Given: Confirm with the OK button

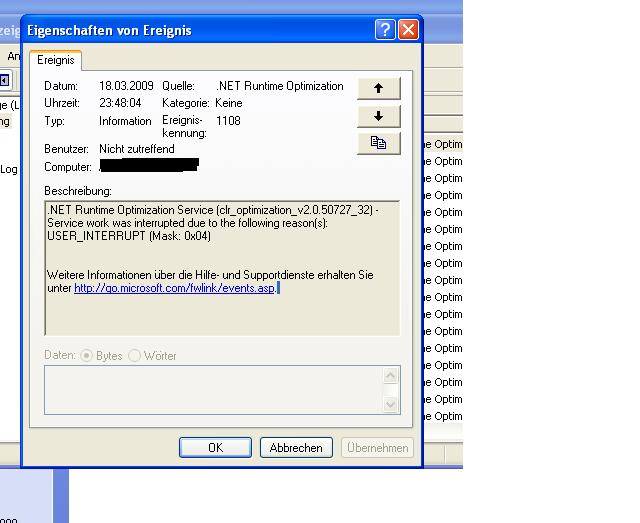Looking at the screenshot, I should click(x=216, y=448).
